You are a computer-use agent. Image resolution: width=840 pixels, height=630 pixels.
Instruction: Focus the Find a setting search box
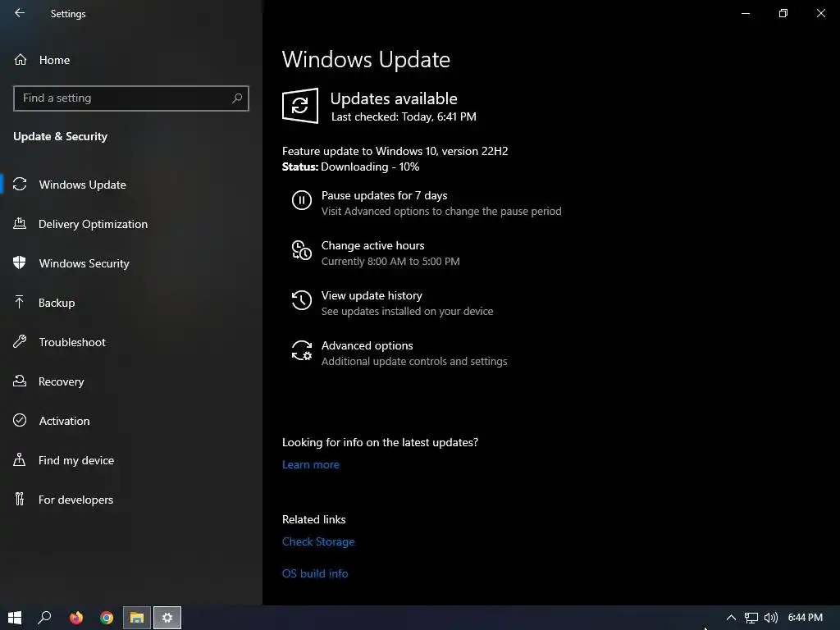coord(130,98)
